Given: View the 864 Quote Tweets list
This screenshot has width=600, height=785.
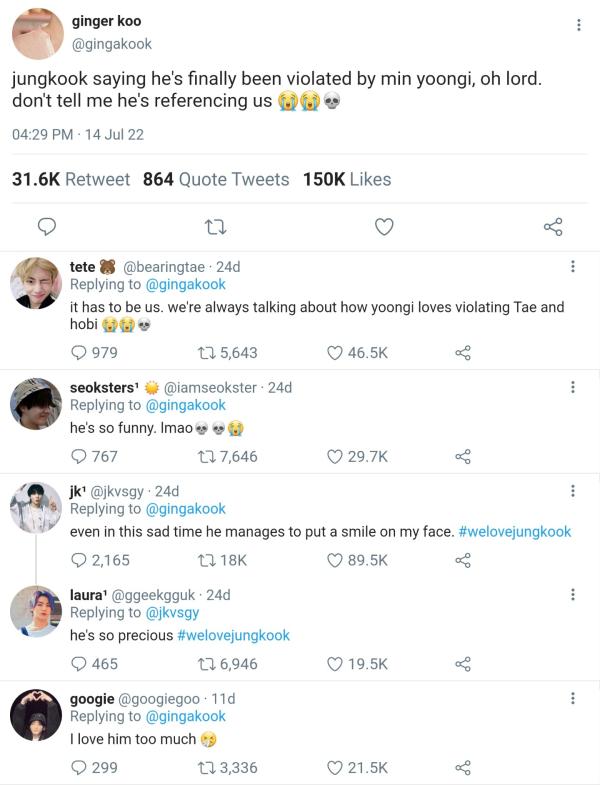Looking at the screenshot, I should (216, 179).
